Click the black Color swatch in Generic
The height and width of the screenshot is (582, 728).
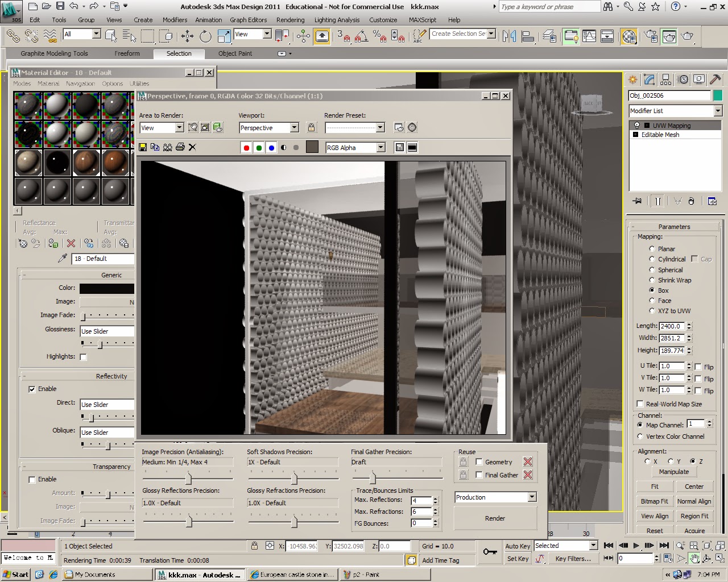tap(107, 289)
